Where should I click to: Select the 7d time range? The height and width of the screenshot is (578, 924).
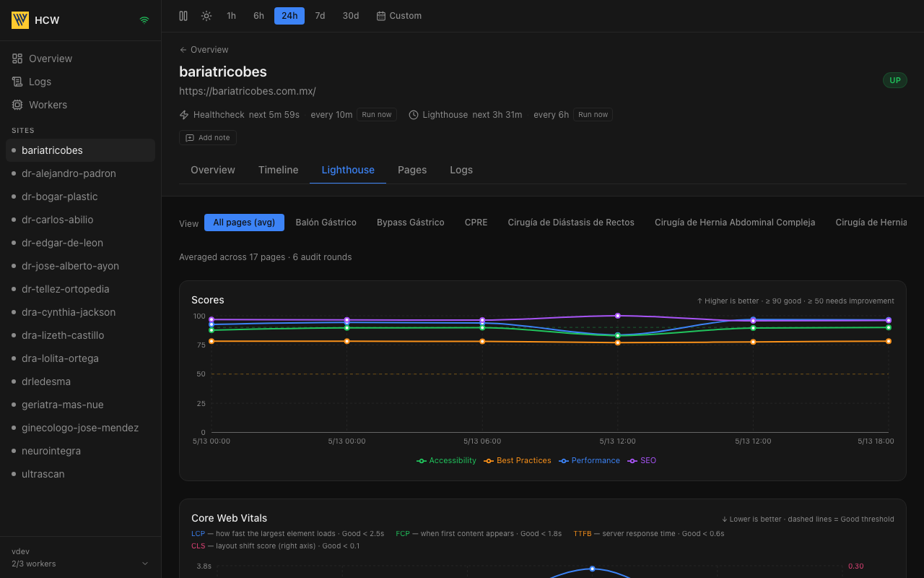tap(320, 16)
